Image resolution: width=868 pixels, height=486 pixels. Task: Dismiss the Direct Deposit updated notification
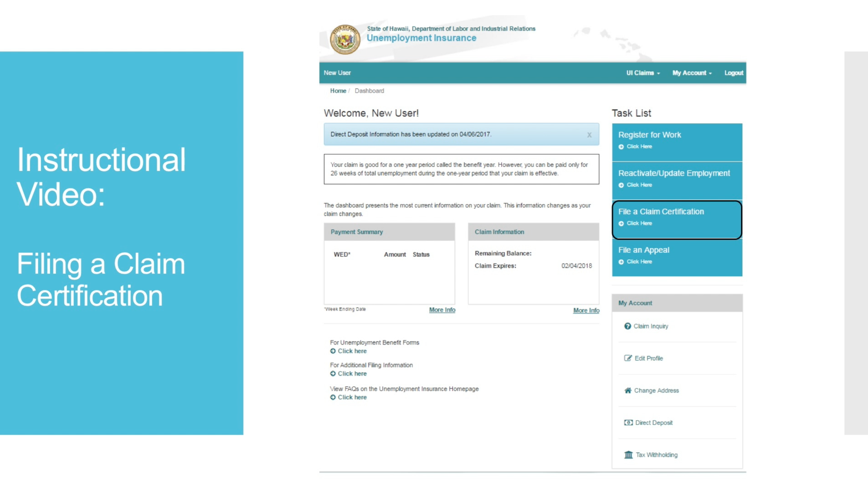click(x=589, y=135)
